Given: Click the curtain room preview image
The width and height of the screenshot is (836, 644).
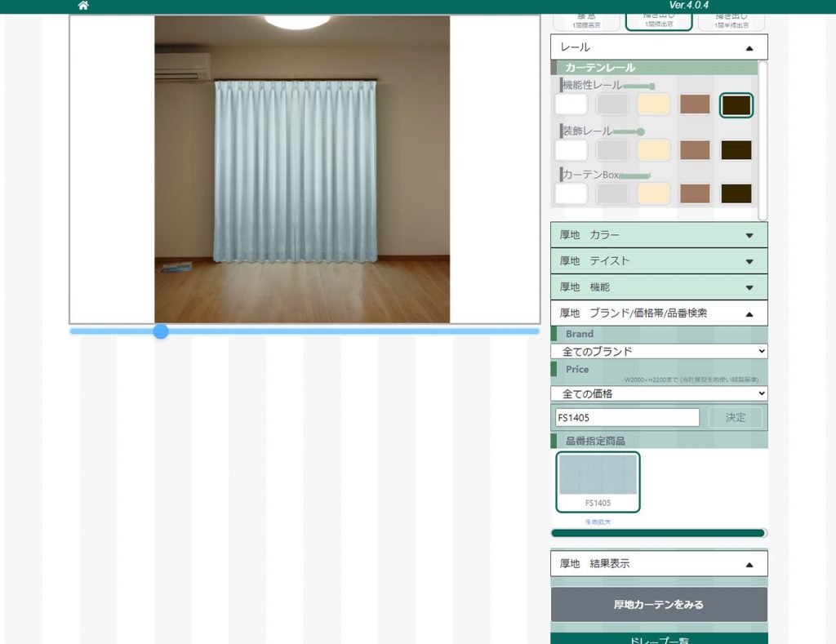Looking at the screenshot, I should pos(302,169).
